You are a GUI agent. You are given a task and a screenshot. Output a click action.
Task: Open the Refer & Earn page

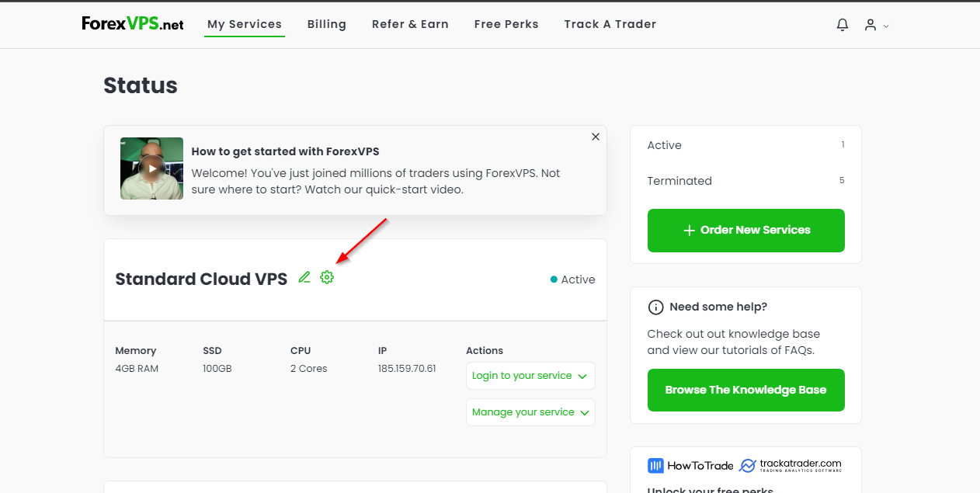pos(410,24)
